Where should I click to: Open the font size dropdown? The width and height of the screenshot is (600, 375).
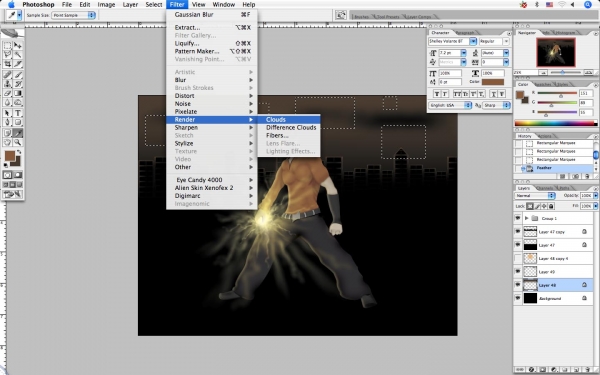(463, 53)
